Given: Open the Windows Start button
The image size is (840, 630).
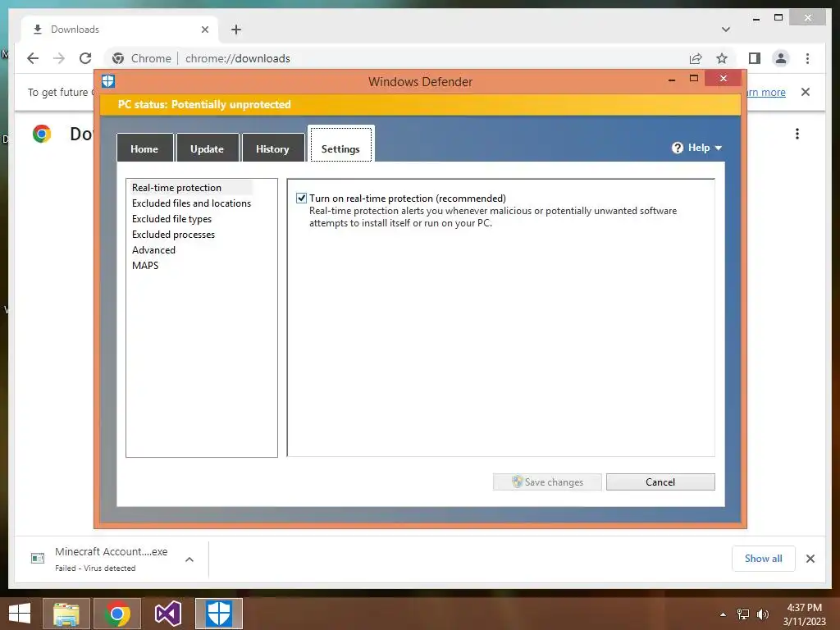Looking at the screenshot, I should (20, 614).
